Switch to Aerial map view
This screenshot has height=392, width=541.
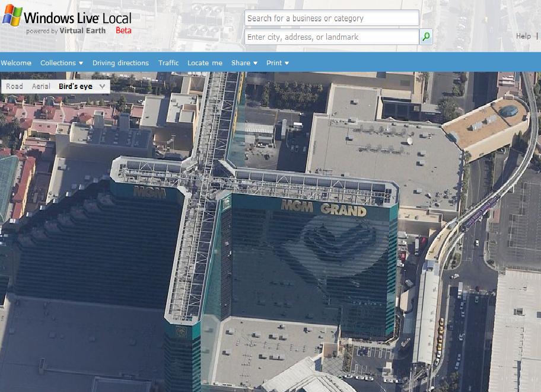(x=41, y=86)
